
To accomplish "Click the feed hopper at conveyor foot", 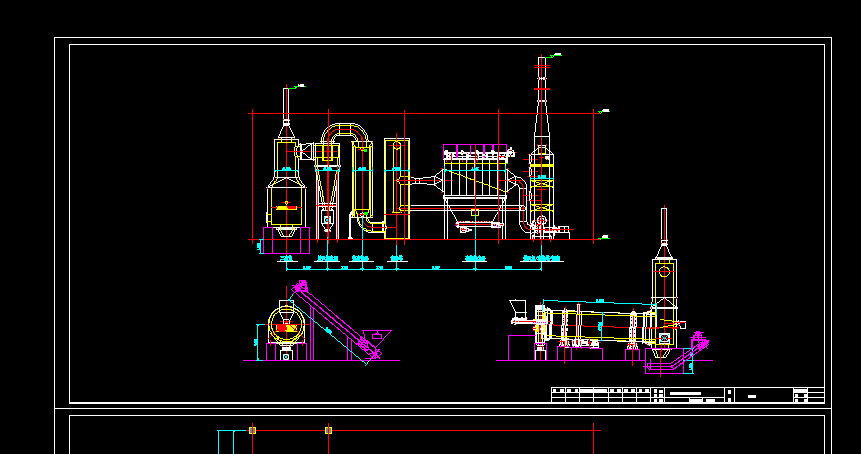I will tap(379, 335).
